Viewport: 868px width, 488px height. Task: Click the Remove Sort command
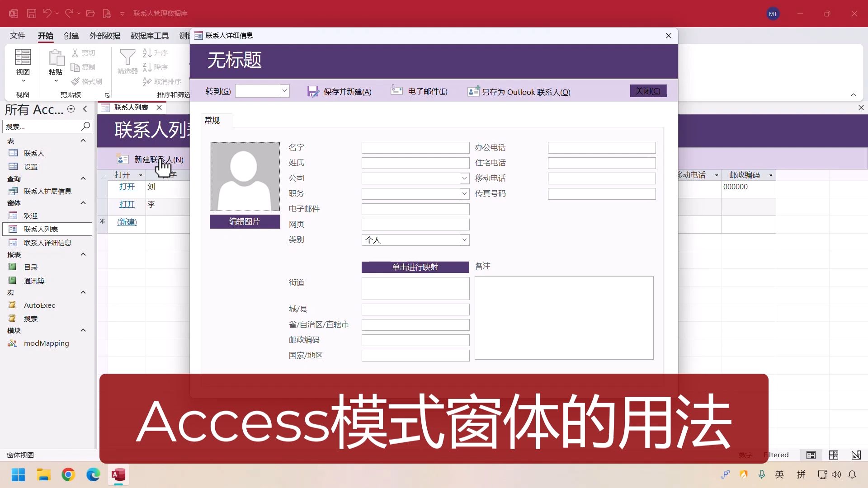click(162, 81)
